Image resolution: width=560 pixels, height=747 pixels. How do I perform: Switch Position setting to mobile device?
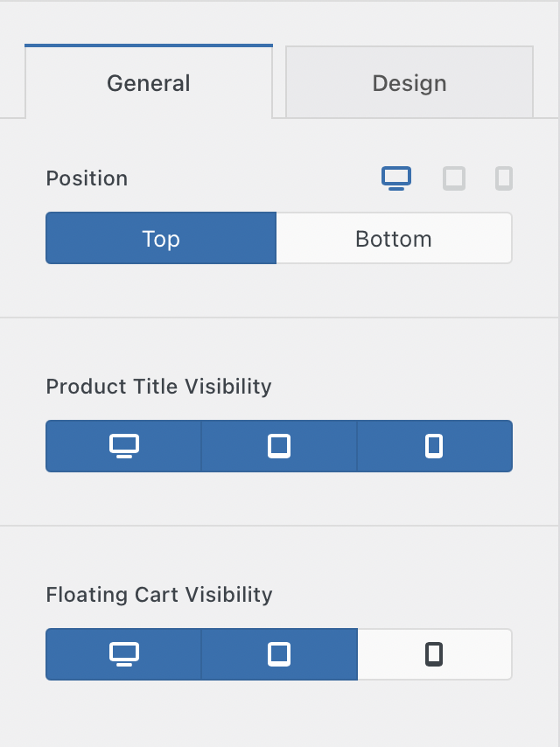click(x=503, y=178)
